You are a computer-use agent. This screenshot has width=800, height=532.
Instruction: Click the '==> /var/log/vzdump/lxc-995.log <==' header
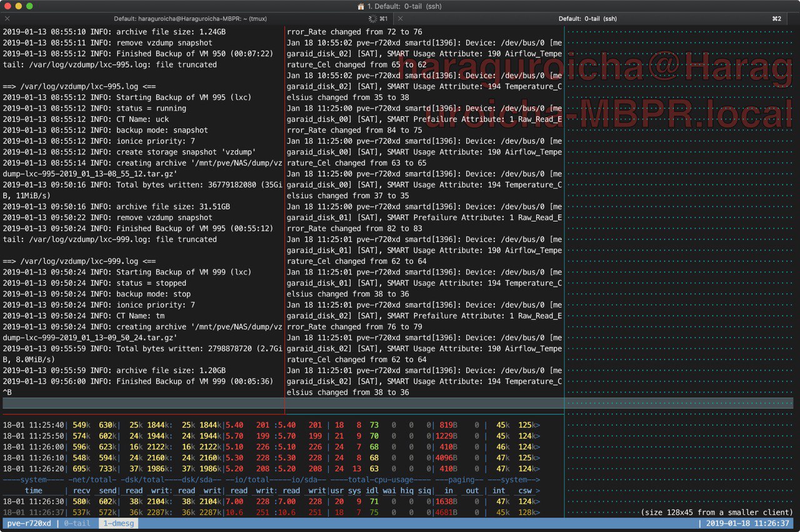tap(79, 86)
